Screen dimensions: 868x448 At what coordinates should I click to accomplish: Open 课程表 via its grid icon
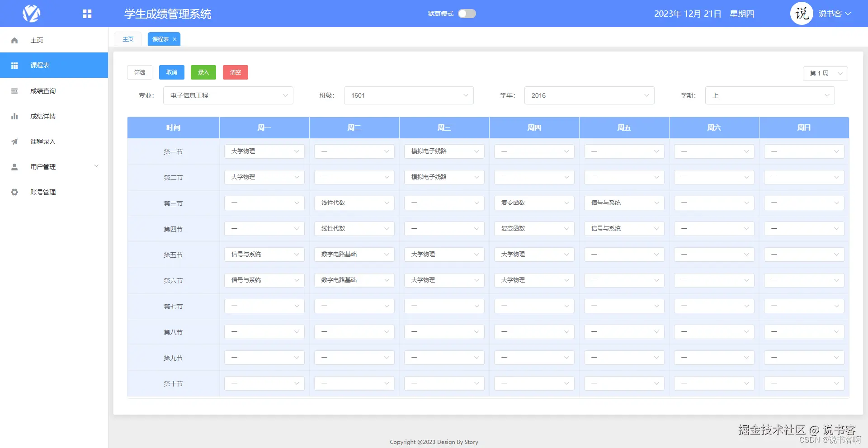14,65
